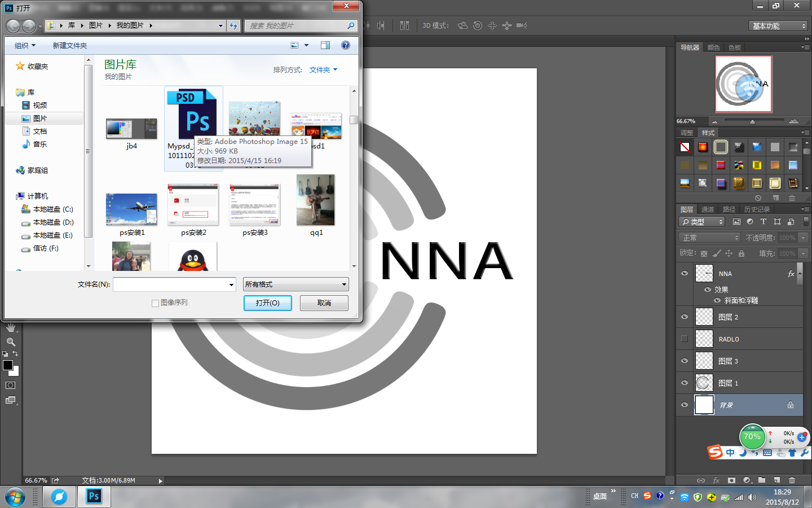Image resolution: width=812 pixels, height=508 pixels.
Task: Hide the NNA layer with its eye icon
Action: click(x=685, y=274)
